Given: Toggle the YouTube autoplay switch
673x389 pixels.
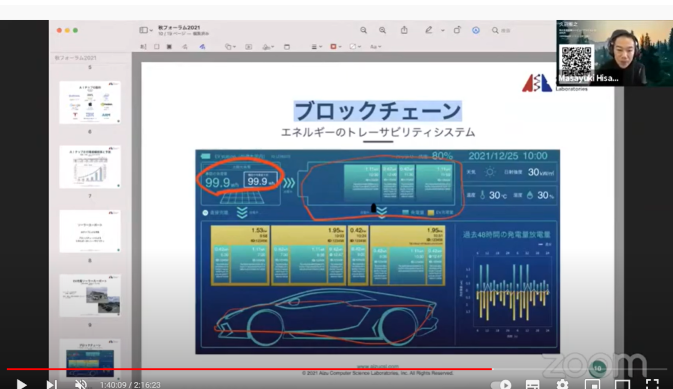Looking at the screenshot, I should (501, 384).
